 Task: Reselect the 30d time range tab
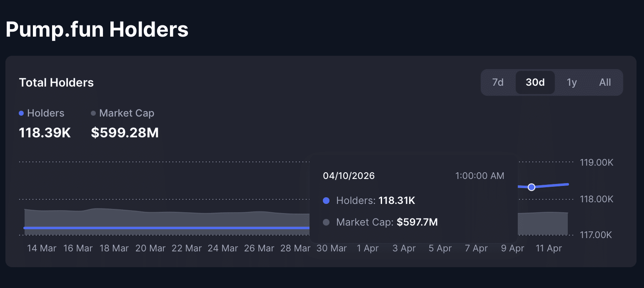pos(535,82)
